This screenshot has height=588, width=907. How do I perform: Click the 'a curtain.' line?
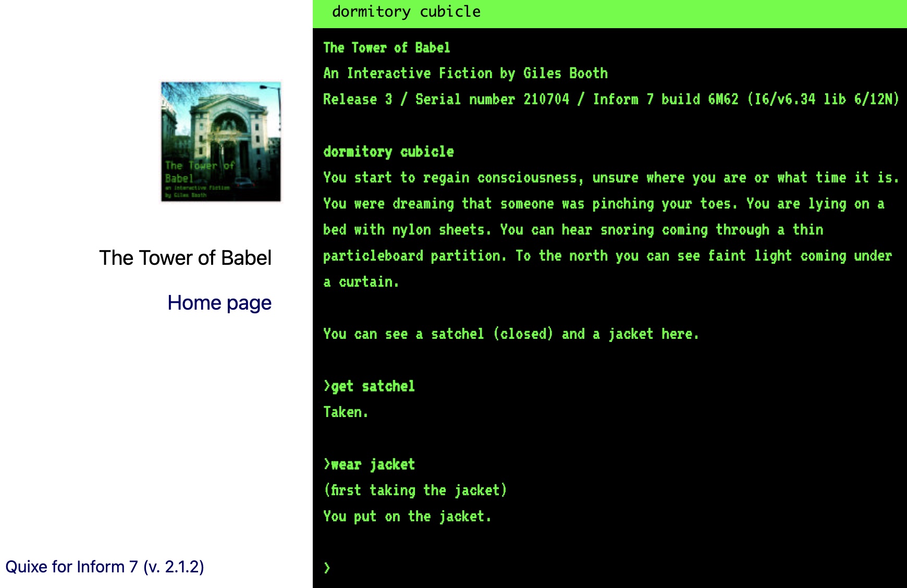(x=361, y=282)
